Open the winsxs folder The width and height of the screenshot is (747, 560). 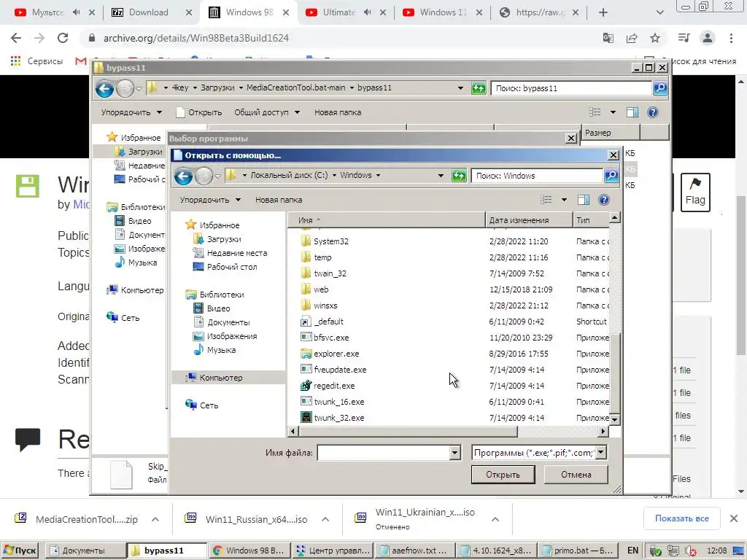coord(325,306)
